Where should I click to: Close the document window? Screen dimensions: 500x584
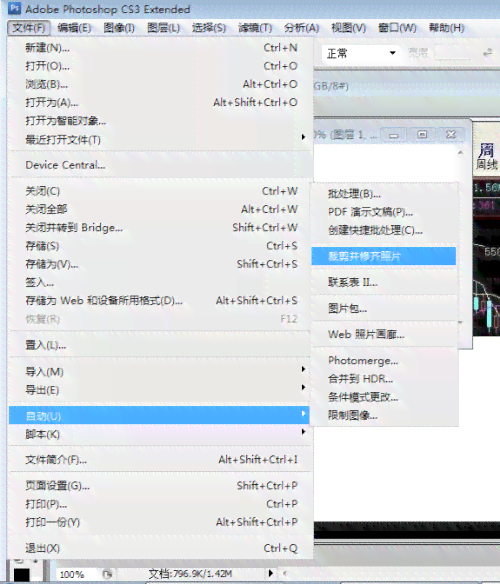click(451, 134)
